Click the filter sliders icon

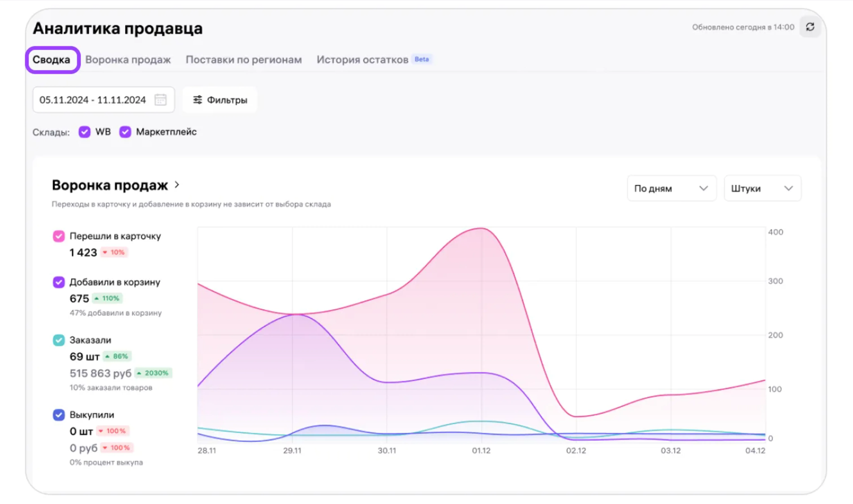197,100
